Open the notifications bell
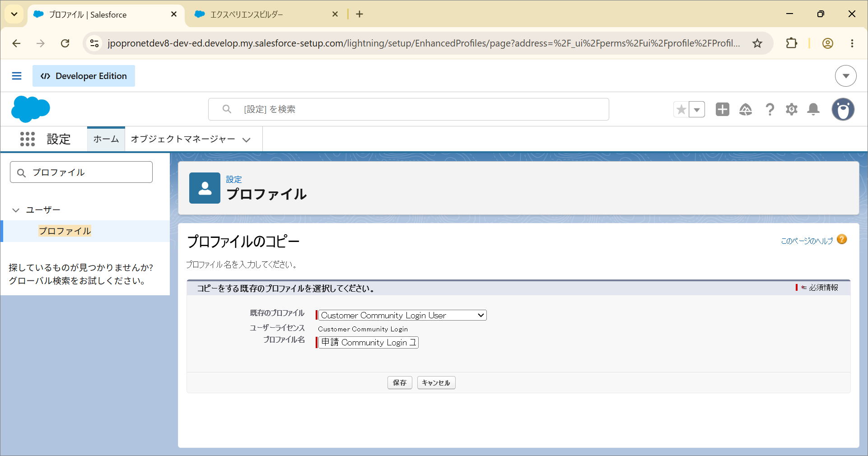The width and height of the screenshot is (868, 456). click(813, 109)
